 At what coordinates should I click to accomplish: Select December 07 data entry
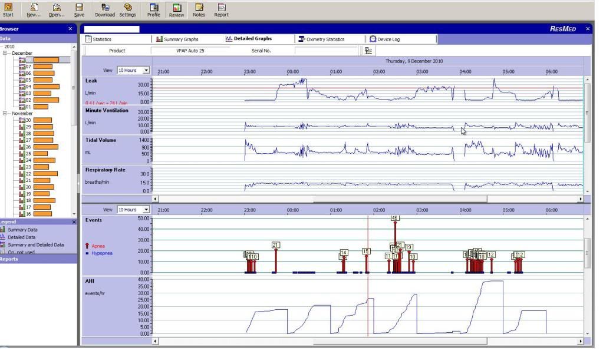pos(36,67)
